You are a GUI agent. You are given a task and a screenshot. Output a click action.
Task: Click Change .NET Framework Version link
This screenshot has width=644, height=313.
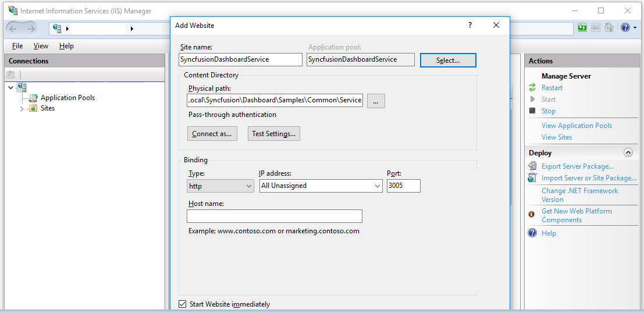click(579, 195)
